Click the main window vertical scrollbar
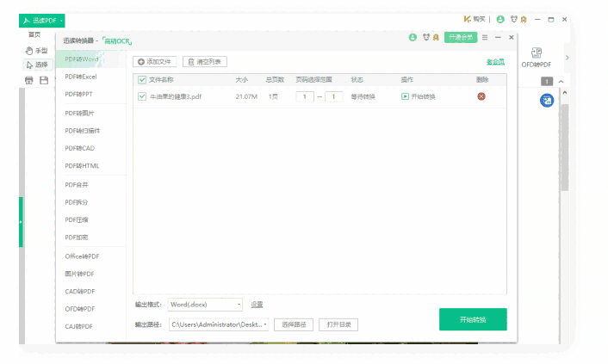608x364 pixels. point(565,147)
